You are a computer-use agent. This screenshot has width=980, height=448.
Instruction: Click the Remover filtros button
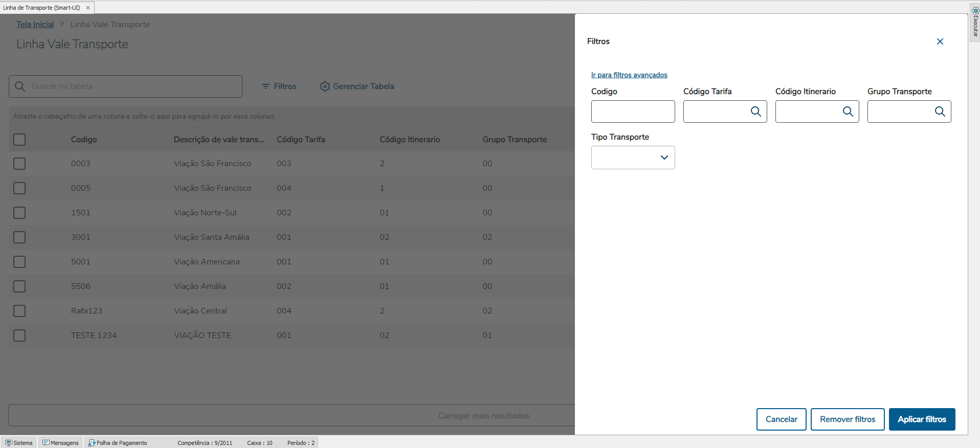click(847, 419)
